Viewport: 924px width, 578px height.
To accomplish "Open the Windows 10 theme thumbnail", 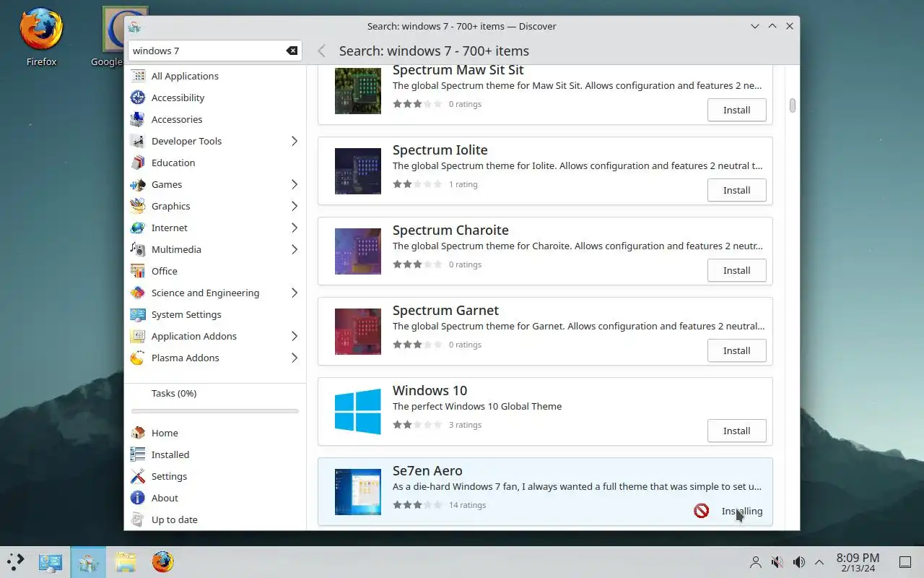I will (358, 412).
